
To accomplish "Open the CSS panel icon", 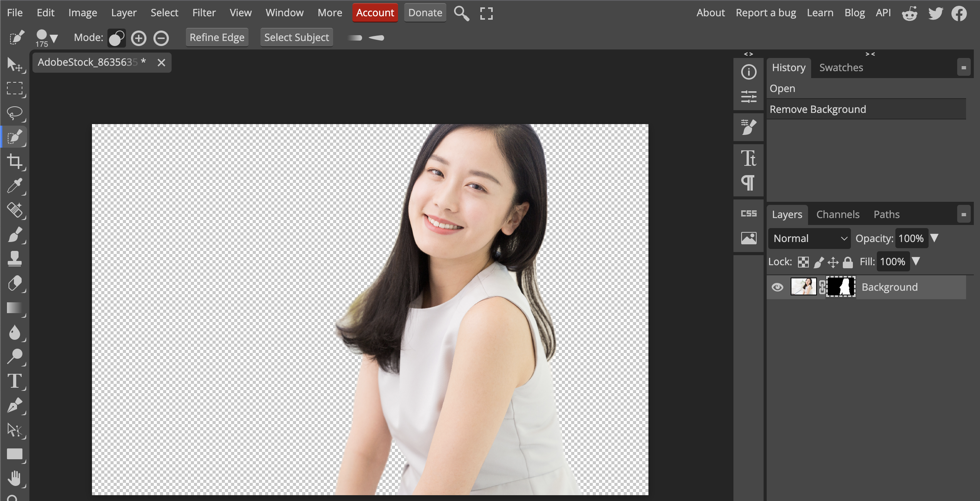I will (x=749, y=213).
